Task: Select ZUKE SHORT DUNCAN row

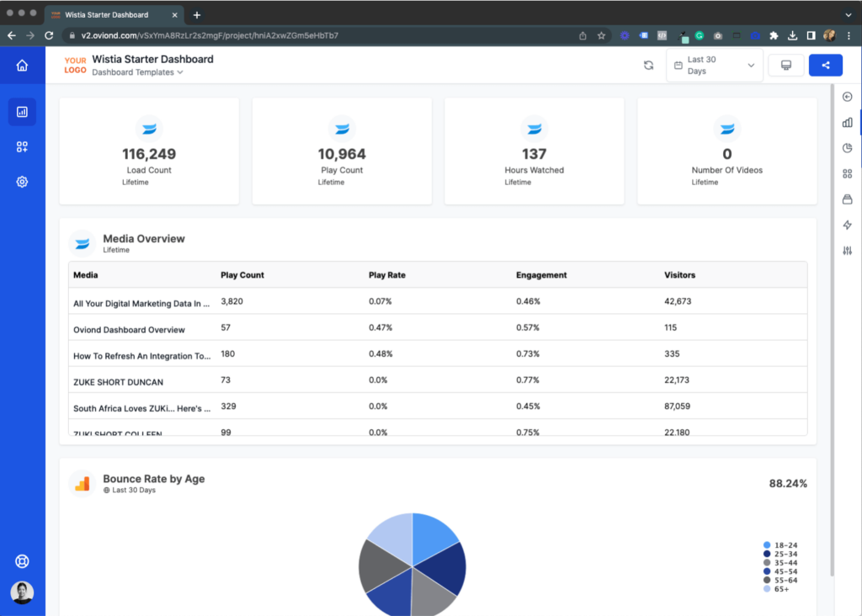Action: point(438,380)
